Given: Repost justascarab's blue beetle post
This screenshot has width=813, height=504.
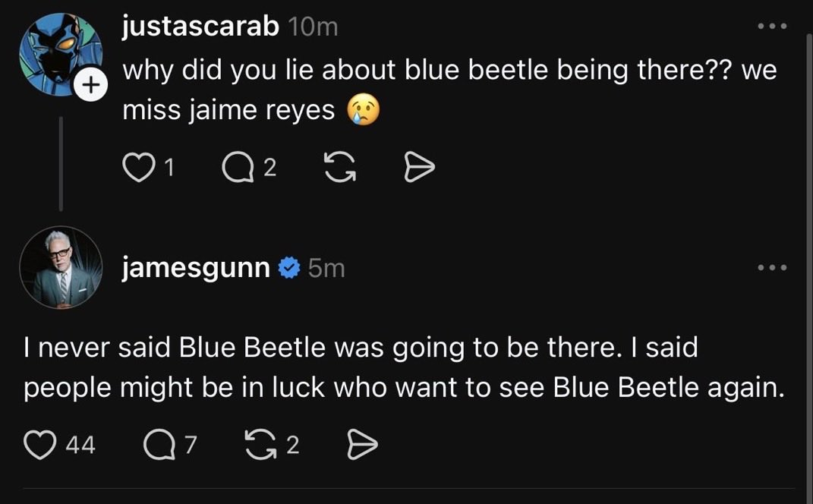Looking at the screenshot, I should pyautogui.click(x=340, y=168).
